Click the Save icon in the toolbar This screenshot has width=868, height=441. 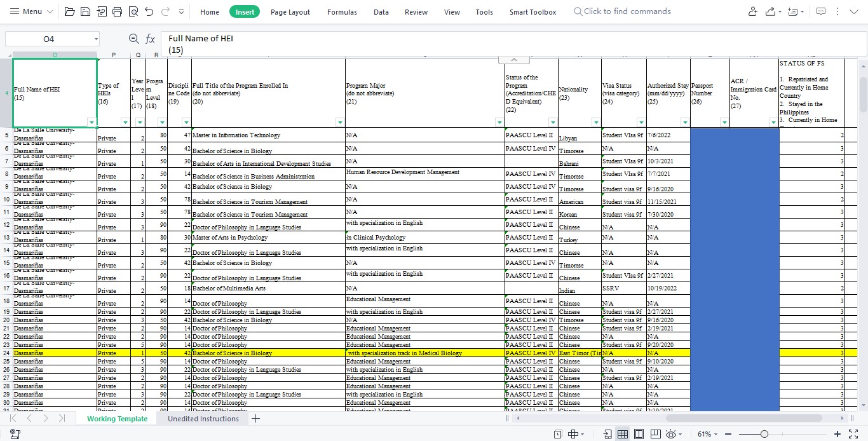[x=86, y=12]
